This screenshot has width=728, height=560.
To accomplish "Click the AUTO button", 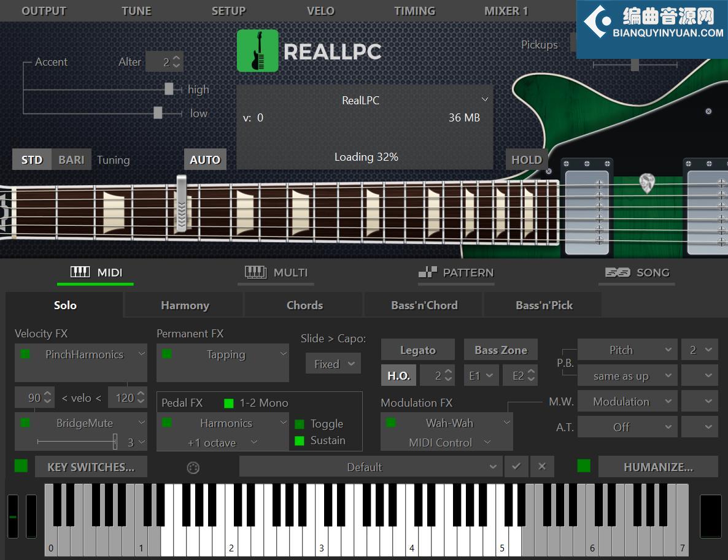I will (205, 159).
